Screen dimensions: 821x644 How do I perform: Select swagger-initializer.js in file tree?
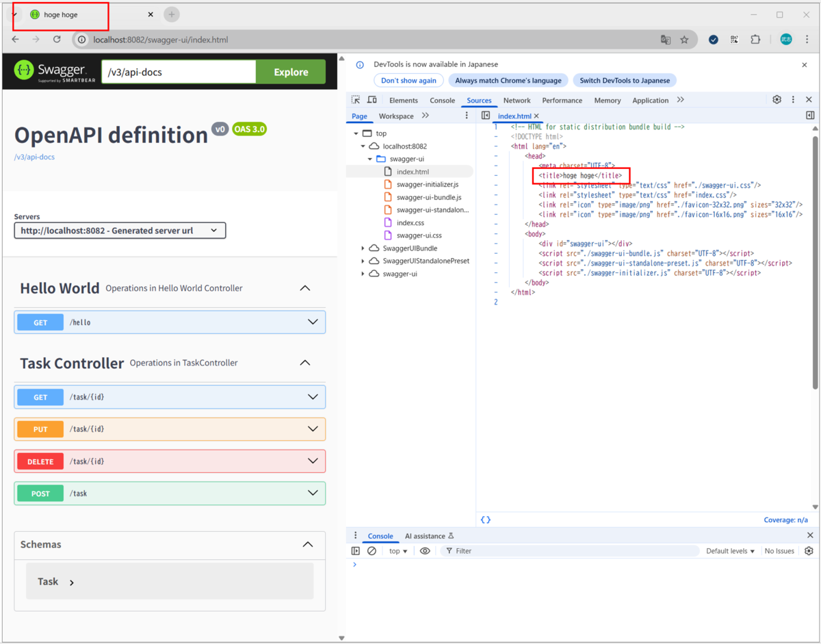(428, 185)
